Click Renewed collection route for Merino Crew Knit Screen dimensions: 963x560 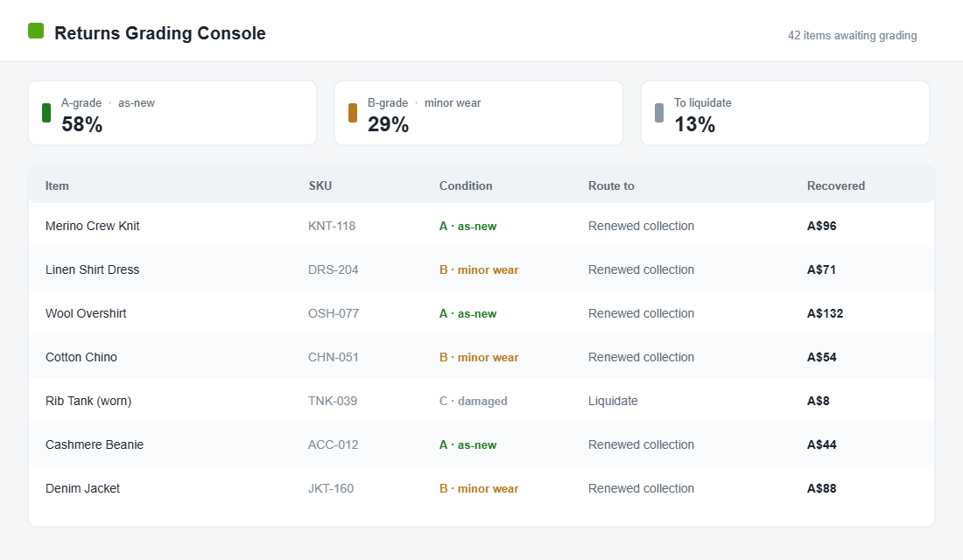641,226
